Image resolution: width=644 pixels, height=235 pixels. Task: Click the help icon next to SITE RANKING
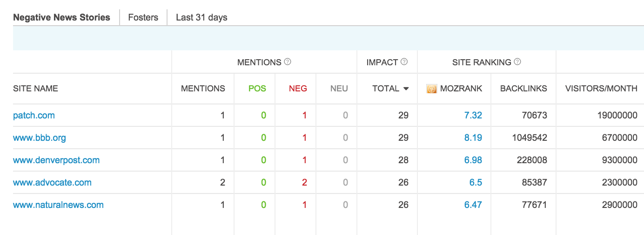pyautogui.click(x=517, y=62)
